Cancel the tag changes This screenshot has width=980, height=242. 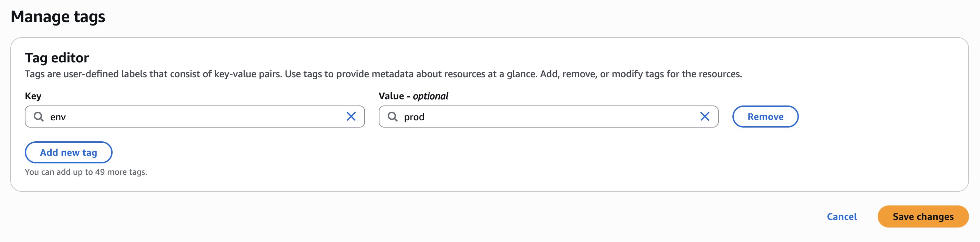pyautogui.click(x=842, y=216)
